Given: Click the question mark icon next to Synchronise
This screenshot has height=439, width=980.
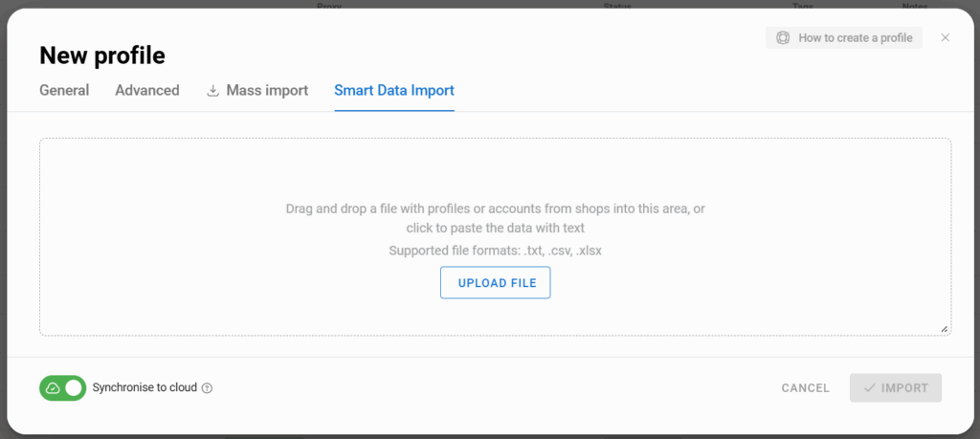Looking at the screenshot, I should point(208,388).
